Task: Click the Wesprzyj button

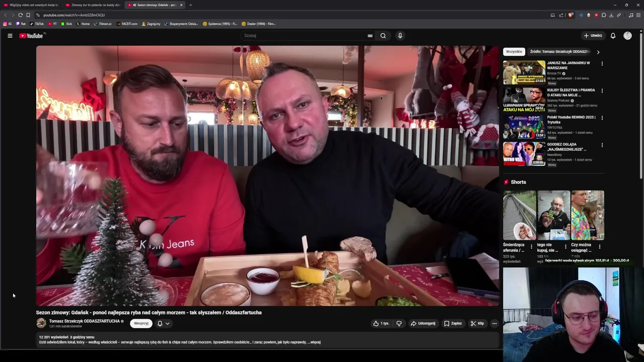Action: pos(141,323)
